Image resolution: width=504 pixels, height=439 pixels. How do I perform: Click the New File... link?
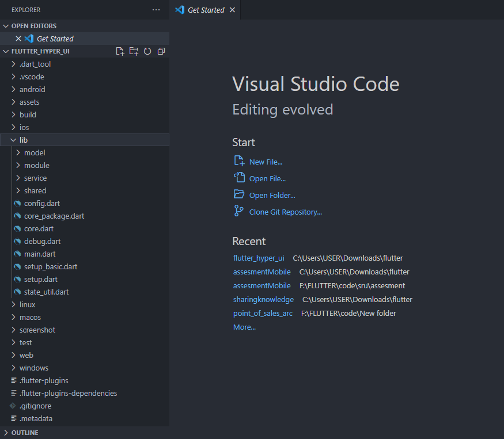pos(266,162)
